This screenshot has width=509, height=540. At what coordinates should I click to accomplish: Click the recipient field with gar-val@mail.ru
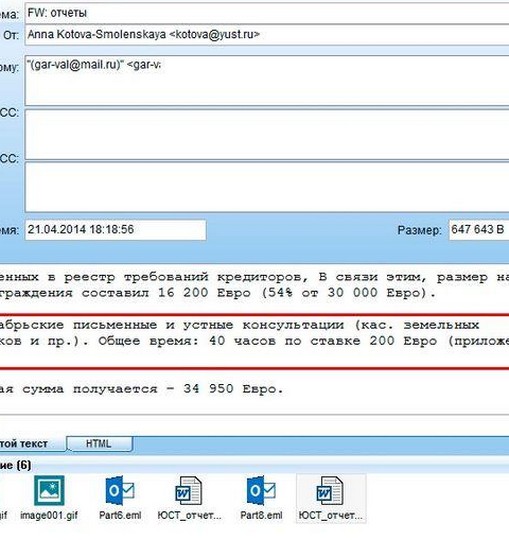pos(267,80)
